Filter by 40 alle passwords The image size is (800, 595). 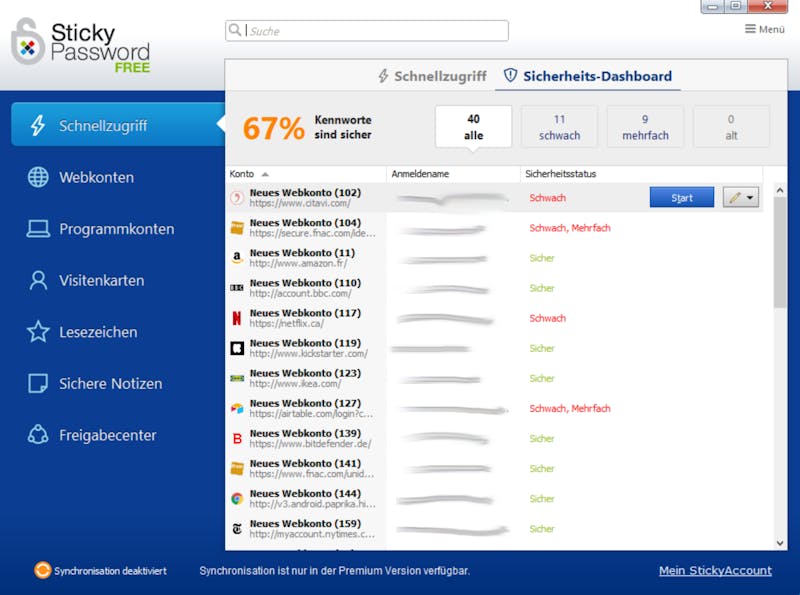(x=473, y=127)
